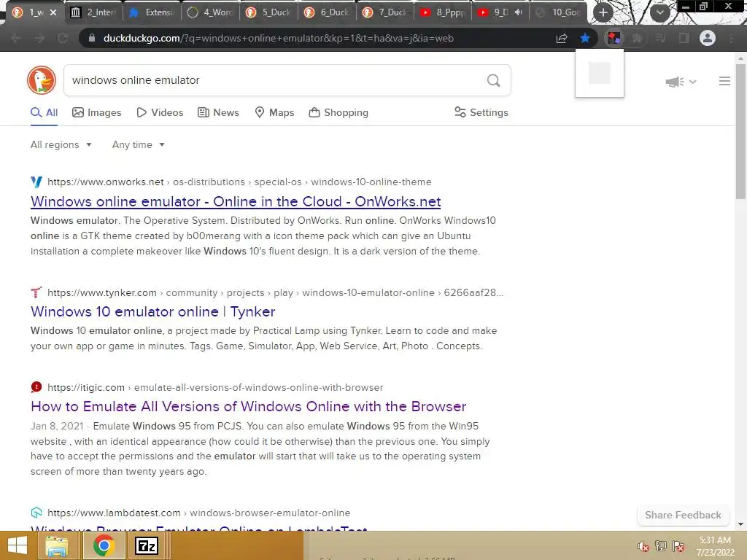Open a new browser tab
The image size is (747, 560).
[x=603, y=12]
